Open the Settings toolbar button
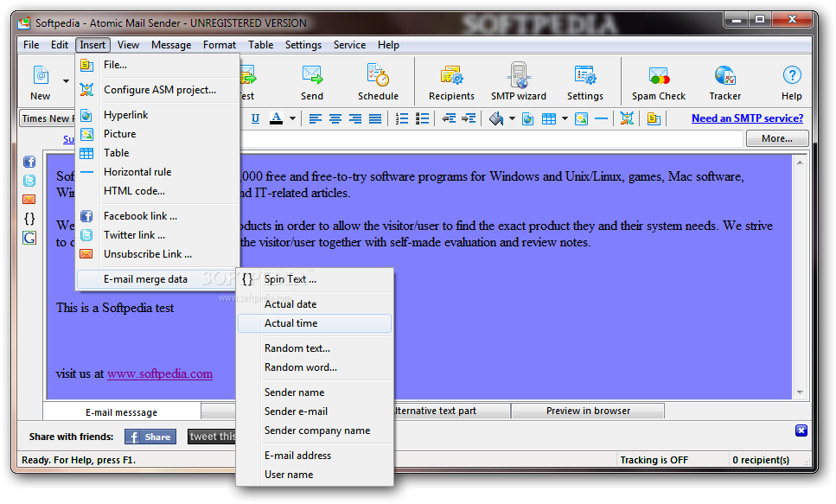Viewport: 836px width, 504px height. 585,82
